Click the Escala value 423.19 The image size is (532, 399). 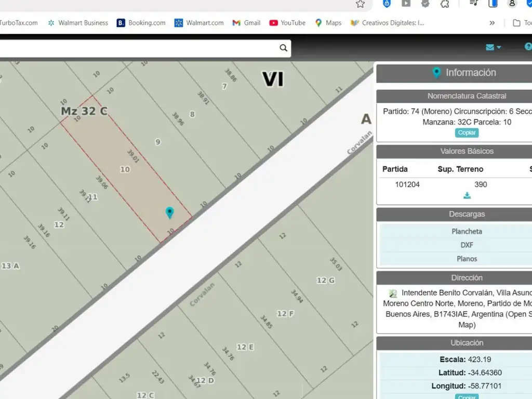480,360
